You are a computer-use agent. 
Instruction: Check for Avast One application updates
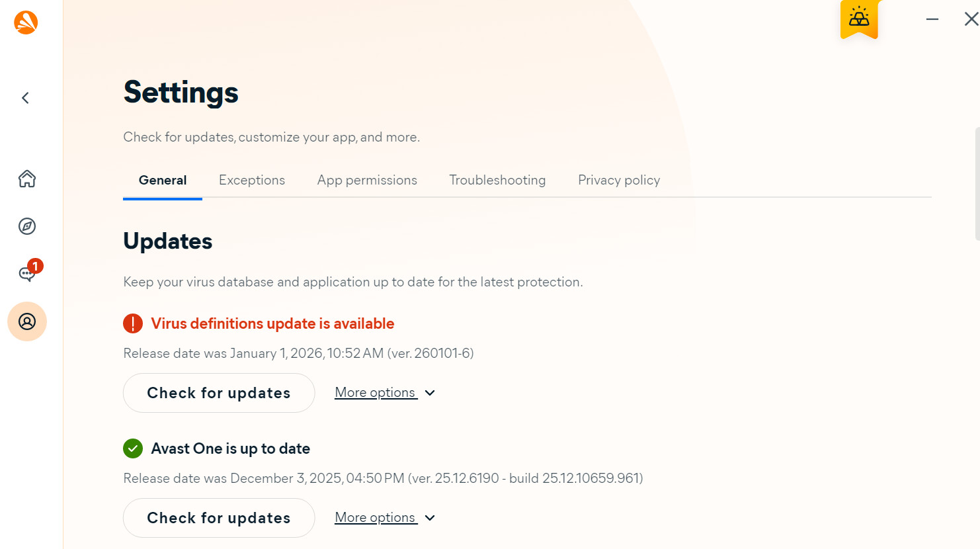click(x=219, y=518)
